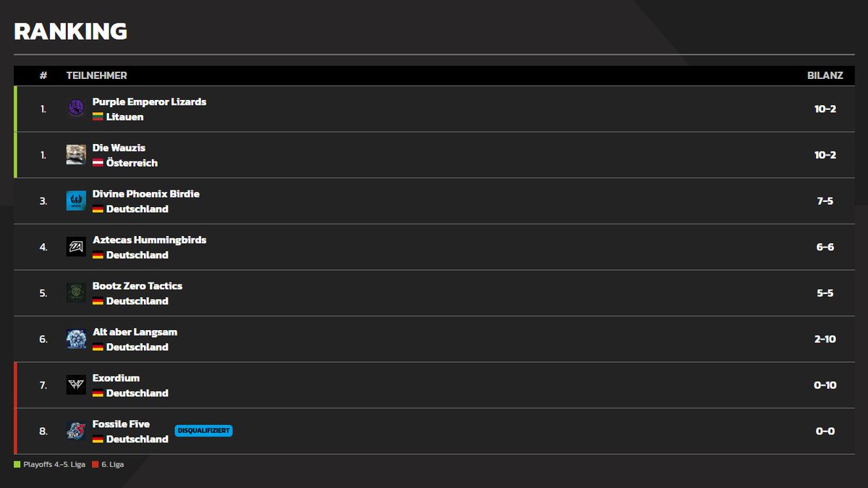
Task: Click the German flag under Alt aber Langsam
Action: [x=98, y=347]
